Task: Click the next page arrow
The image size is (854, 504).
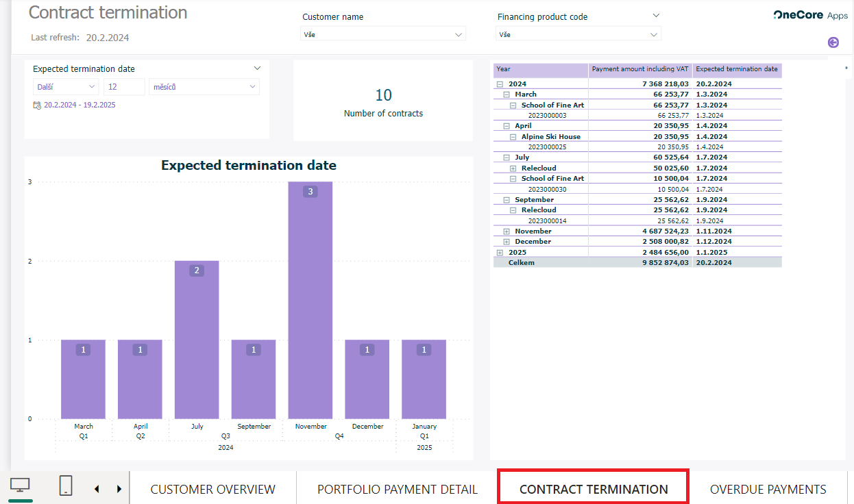Action: click(x=119, y=489)
